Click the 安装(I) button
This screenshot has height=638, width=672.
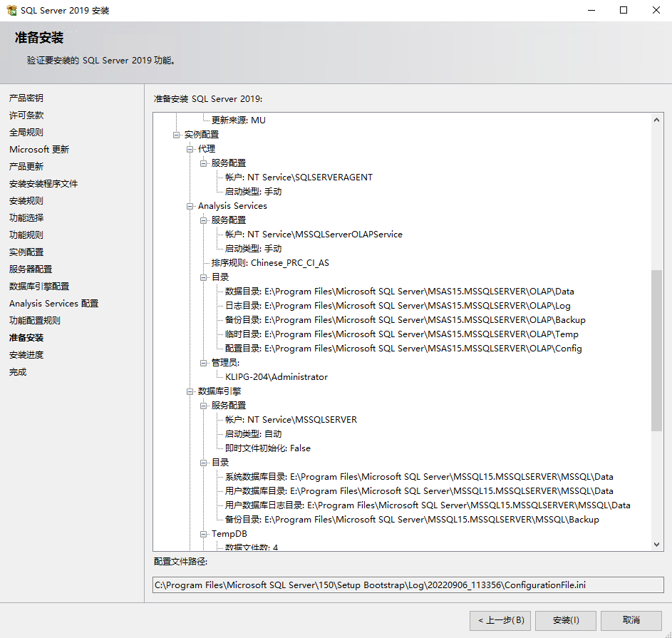click(x=566, y=620)
